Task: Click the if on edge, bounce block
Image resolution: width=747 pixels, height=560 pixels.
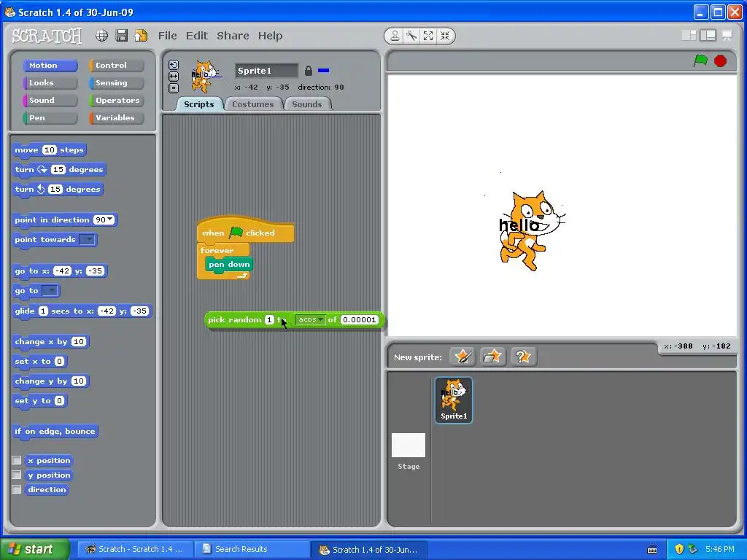Action: pos(55,432)
